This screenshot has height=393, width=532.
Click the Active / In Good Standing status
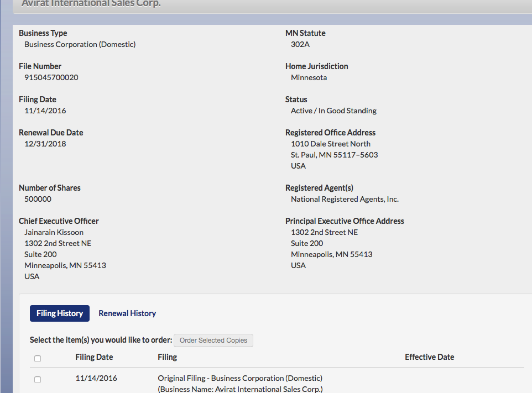[x=333, y=111]
